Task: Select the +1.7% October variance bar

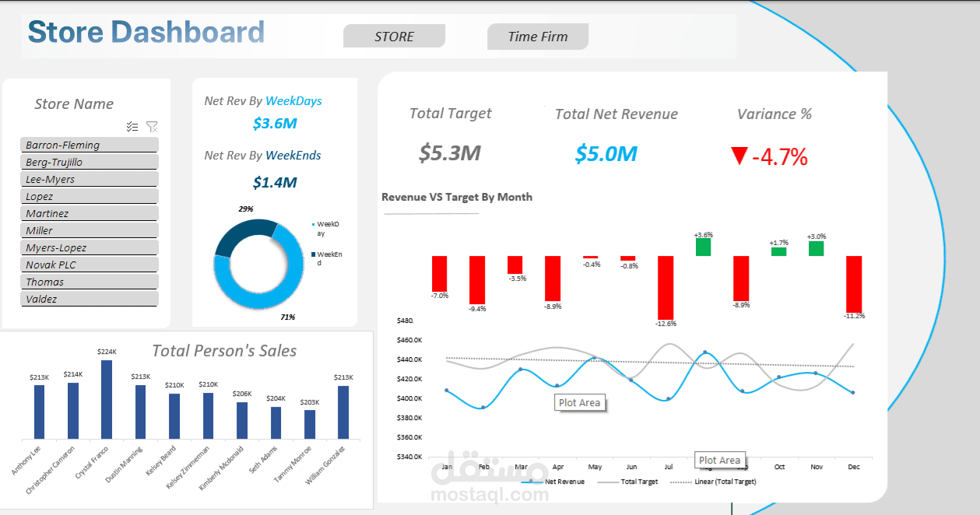Action: pyautogui.click(x=778, y=251)
